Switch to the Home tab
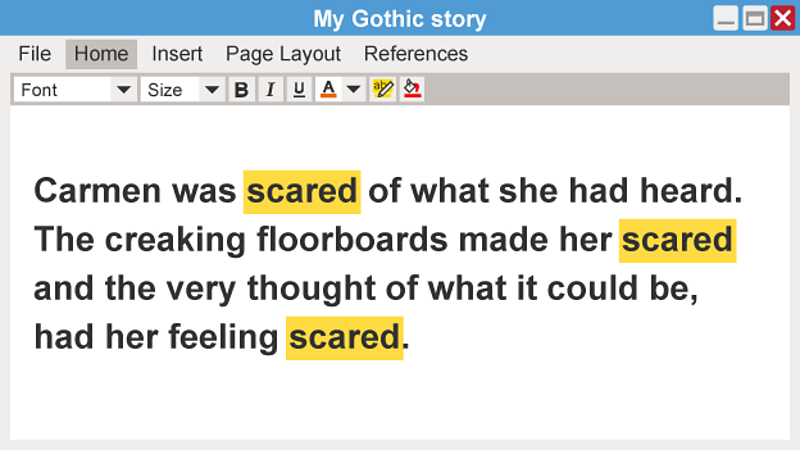The width and height of the screenshot is (800, 450). [101, 54]
